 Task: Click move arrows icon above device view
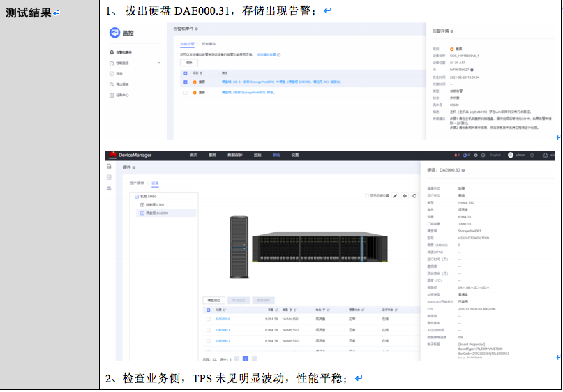click(405, 195)
